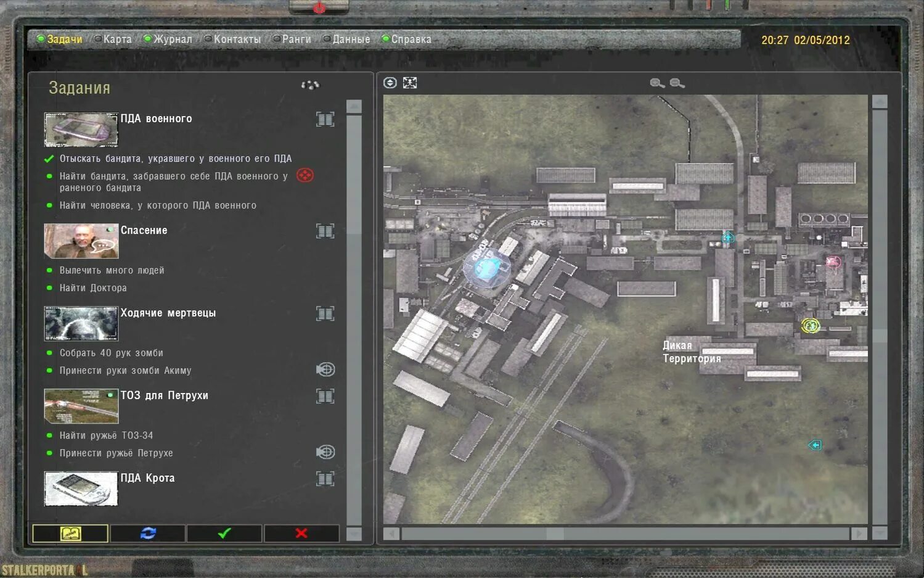This screenshot has height=578, width=924.
Task: Show map marker for Принести руки зомби Акиму
Action: (325, 370)
